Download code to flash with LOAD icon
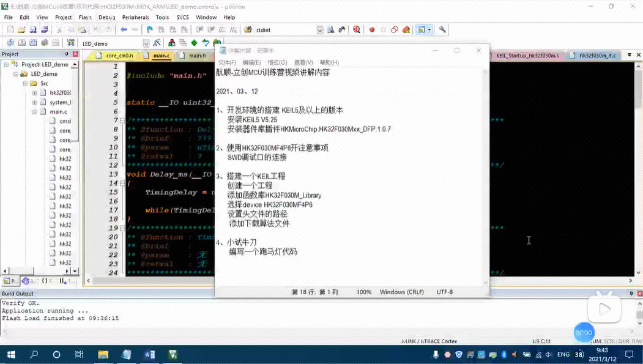This screenshot has width=643, height=364. click(70, 43)
